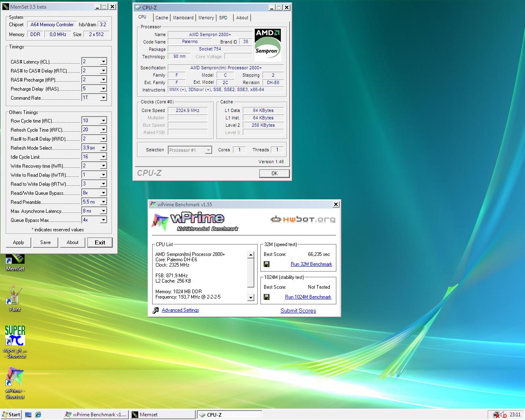Click the Level 2 cache value 256 KBytes
The height and width of the screenshot is (420, 525).
[x=263, y=125]
